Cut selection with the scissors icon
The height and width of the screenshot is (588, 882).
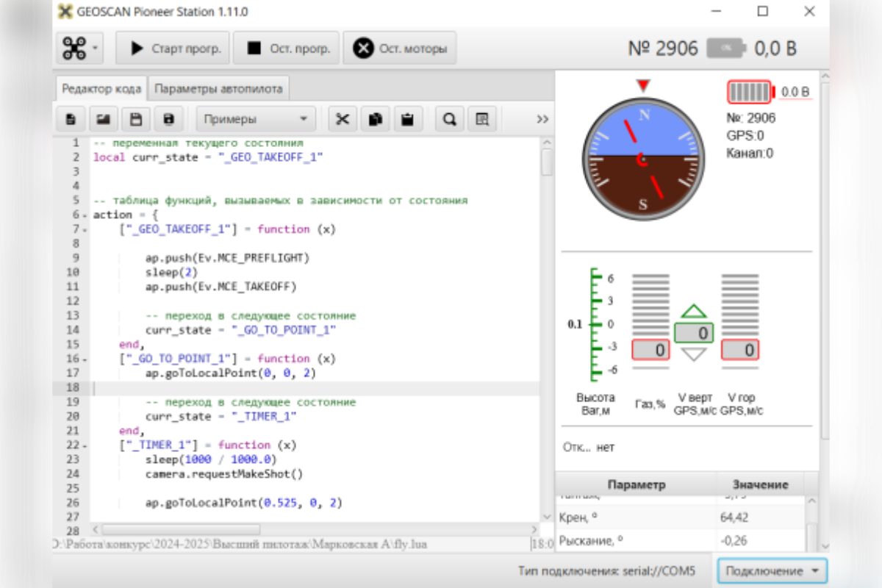342,119
